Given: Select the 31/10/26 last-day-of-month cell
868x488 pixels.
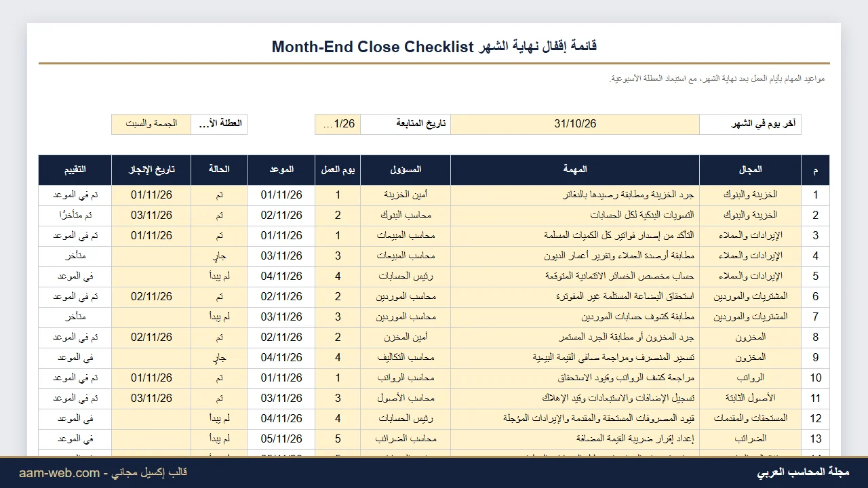Looking at the screenshot, I should point(575,124).
